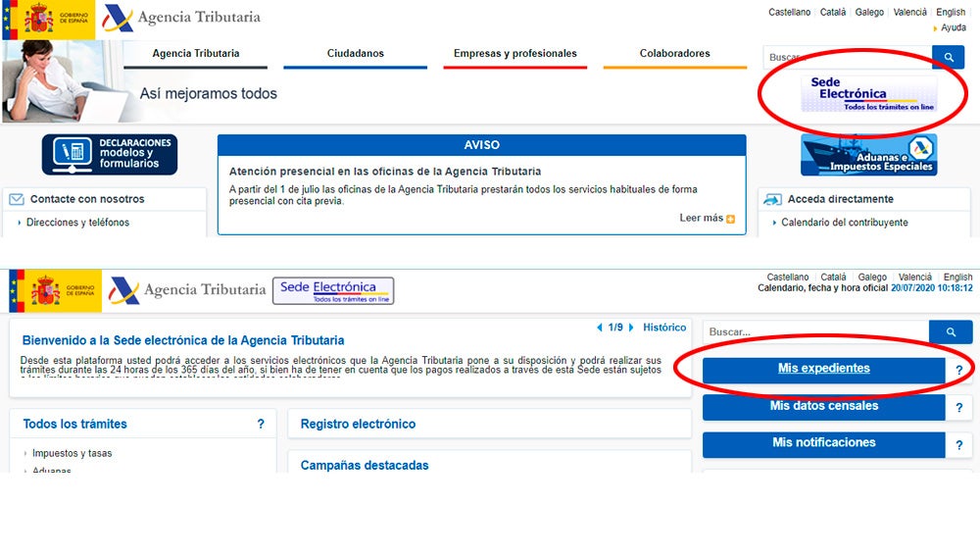Open Aduanas e Impuestos Especiales banner
The width and height of the screenshot is (980, 556).
(x=868, y=155)
